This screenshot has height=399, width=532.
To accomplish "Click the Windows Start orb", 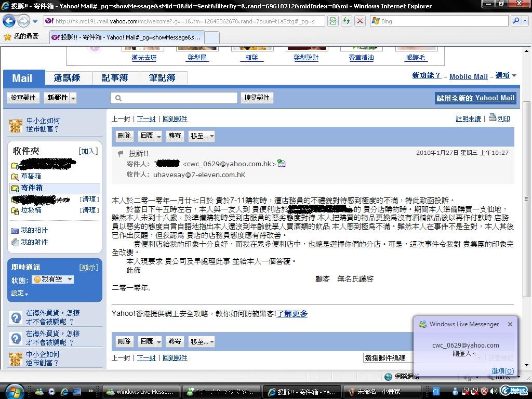I will [x=14, y=392].
